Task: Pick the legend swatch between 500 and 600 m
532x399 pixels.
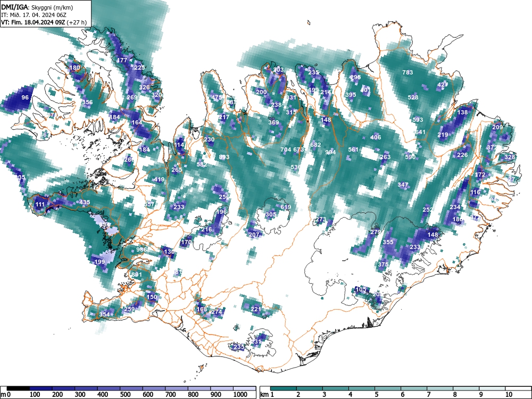Action: point(131,388)
